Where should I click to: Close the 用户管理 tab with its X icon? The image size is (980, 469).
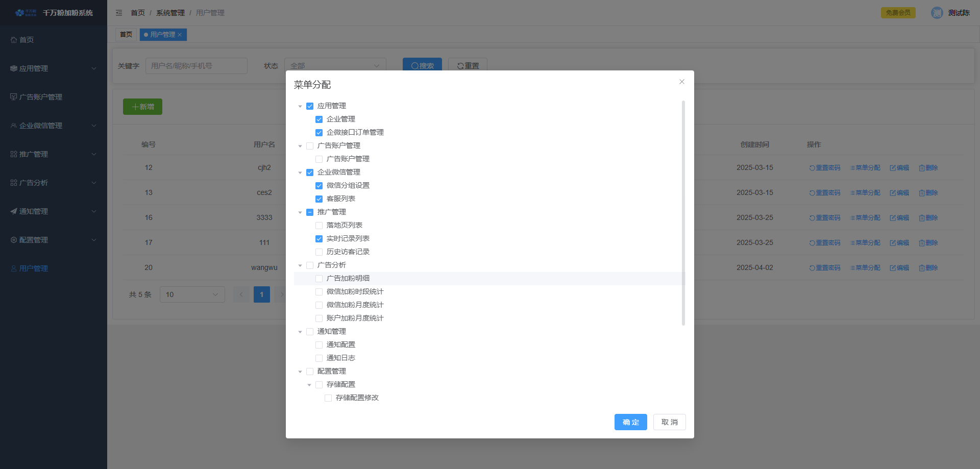pos(180,35)
